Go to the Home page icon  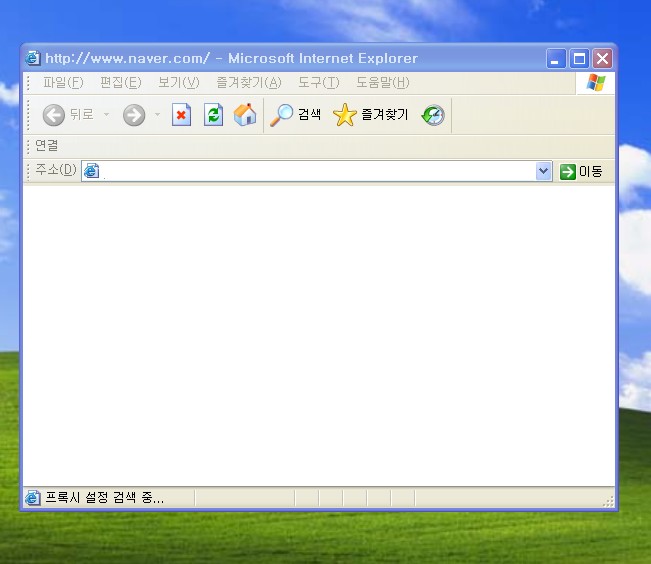click(x=245, y=114)
